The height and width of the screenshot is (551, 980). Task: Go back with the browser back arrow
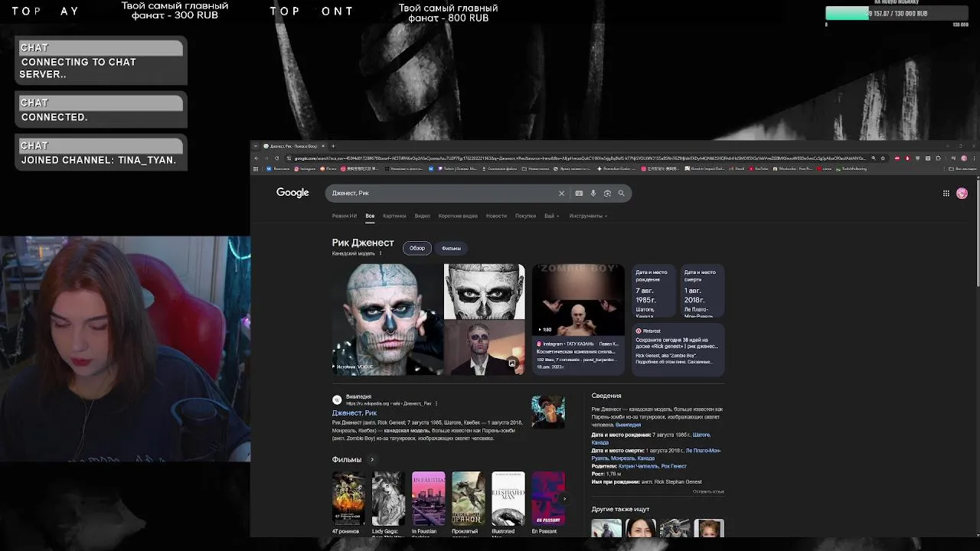(x=256, y=158)
